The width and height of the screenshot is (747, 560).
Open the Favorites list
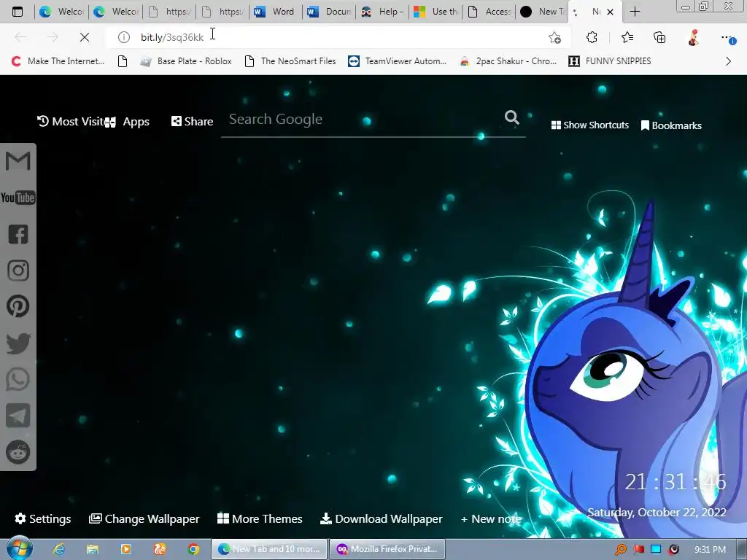pos(627,37)
